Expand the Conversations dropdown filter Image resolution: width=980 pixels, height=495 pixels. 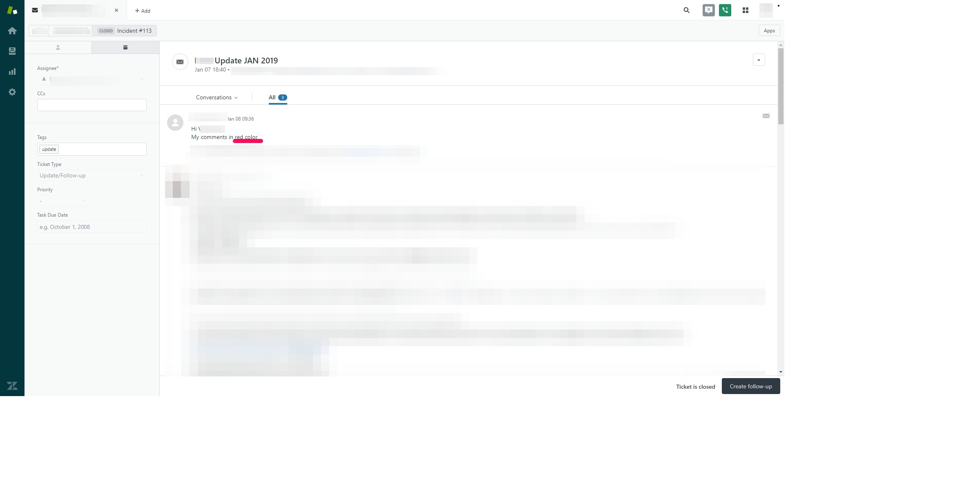tap(217, 97)
